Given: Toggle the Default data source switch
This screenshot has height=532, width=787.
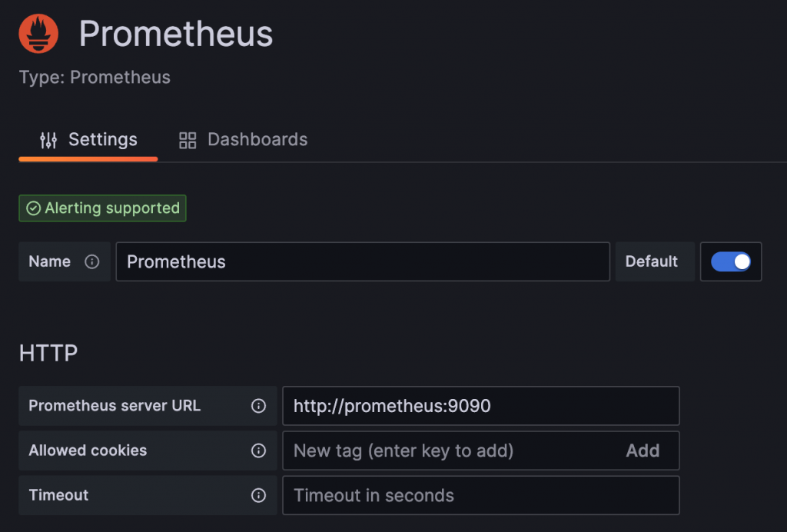Looking at the screenshot, I should (x=730, y=261).
